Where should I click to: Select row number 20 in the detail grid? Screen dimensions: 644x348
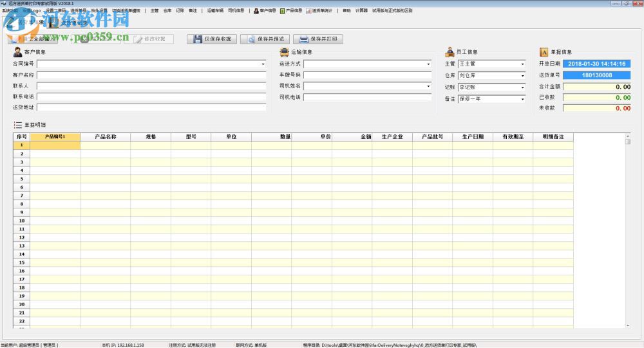22,304
